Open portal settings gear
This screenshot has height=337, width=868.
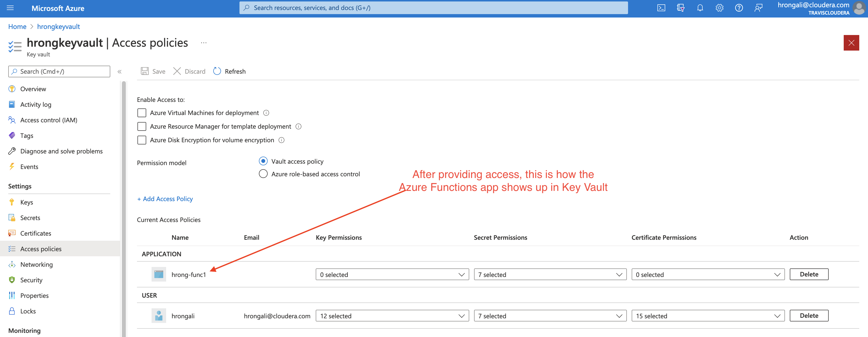[719, 8]
